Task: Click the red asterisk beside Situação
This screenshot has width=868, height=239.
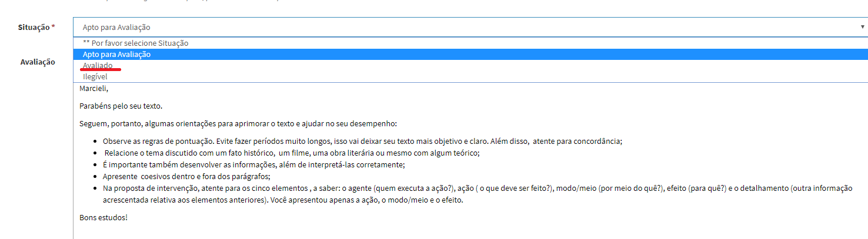Action: pyautogui.click(x=54, y=27)
